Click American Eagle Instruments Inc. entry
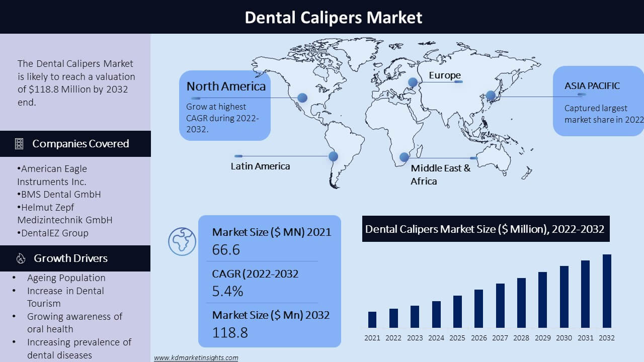The image size is (644, 362). [52, 175]
